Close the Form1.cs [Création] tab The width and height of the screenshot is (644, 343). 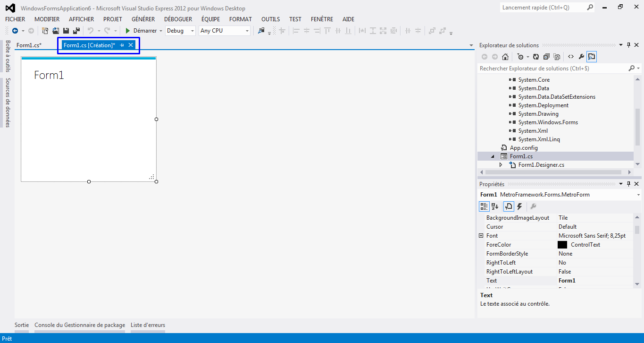point(131,45)
